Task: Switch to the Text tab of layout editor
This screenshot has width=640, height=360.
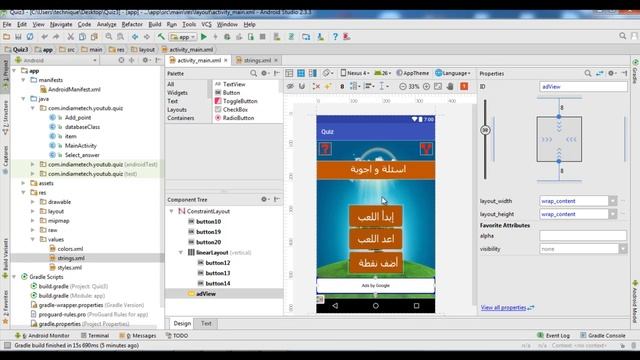Action: coord(206,323)
